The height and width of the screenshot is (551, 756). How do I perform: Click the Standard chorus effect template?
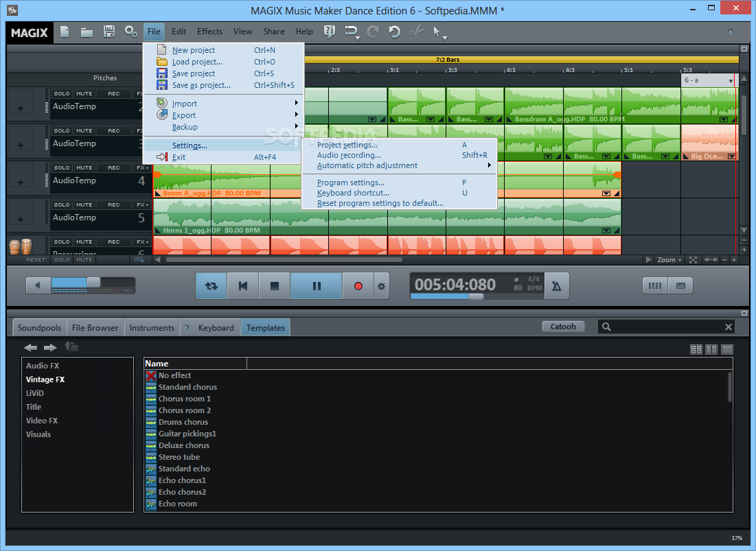[x=187, y=387]
